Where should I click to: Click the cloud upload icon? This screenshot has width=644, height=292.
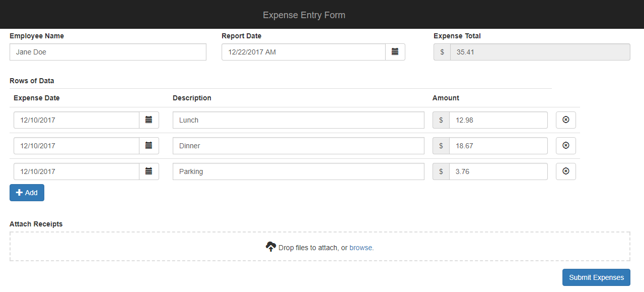(x=271, y=247)
